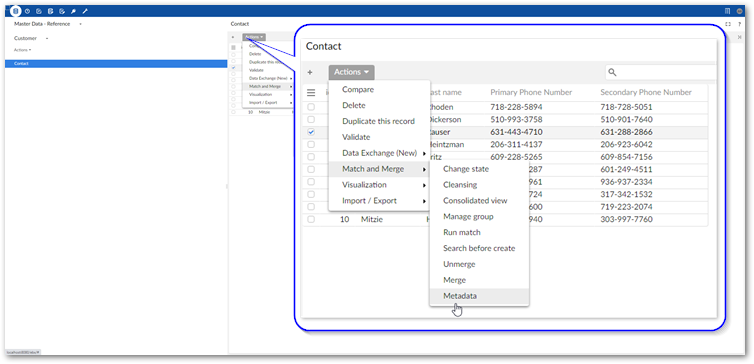The width and height of the screenshot is (754, 364).
Task: Open the database icon in top toolbar
Action: [16, 11]
